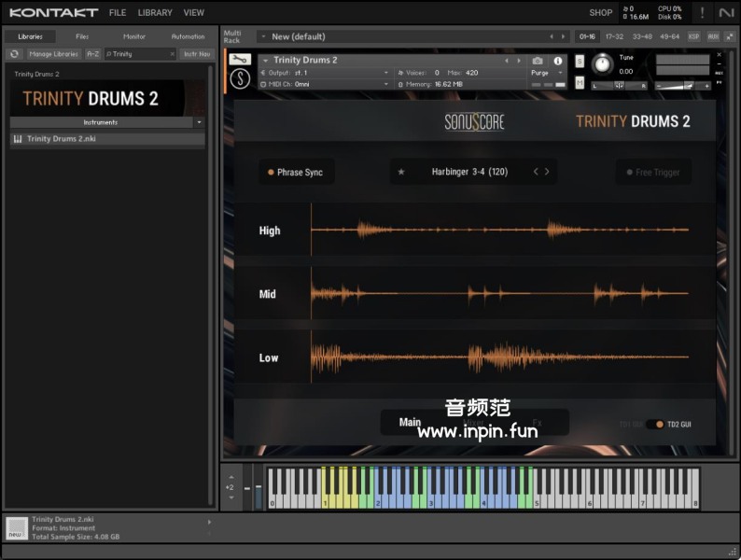This screenshot has height=560, width=741.
Task: Open instrument info via the 'i' icon
Action: [558, 61]
